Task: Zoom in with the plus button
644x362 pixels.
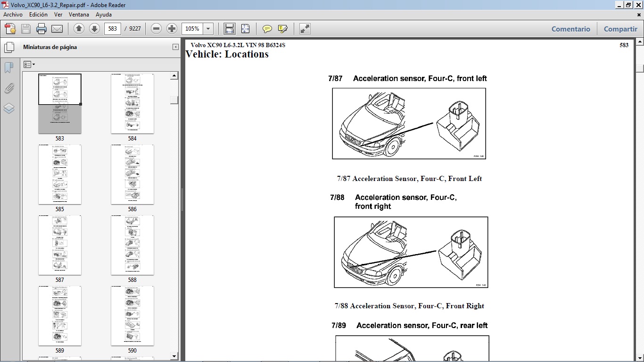Action: 172,29
